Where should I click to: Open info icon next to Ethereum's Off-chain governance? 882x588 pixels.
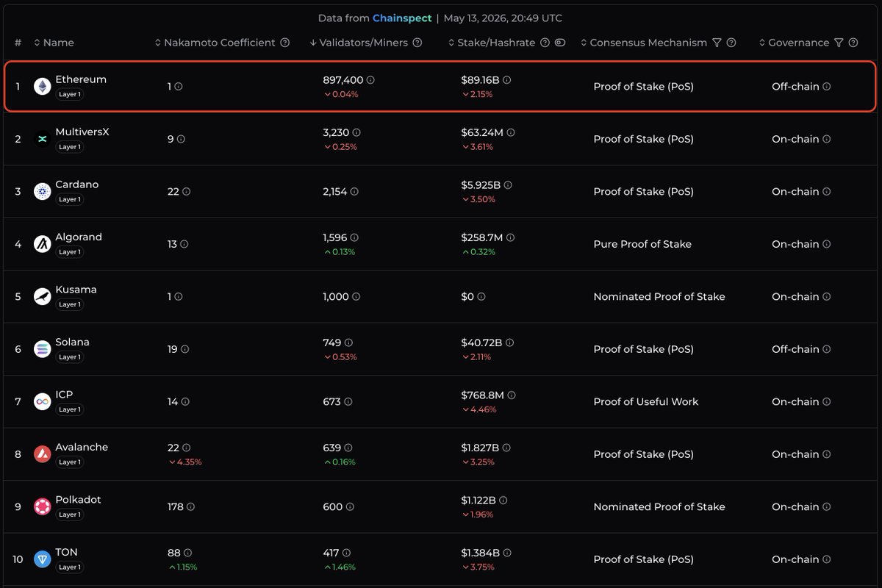tap(827, 87)
